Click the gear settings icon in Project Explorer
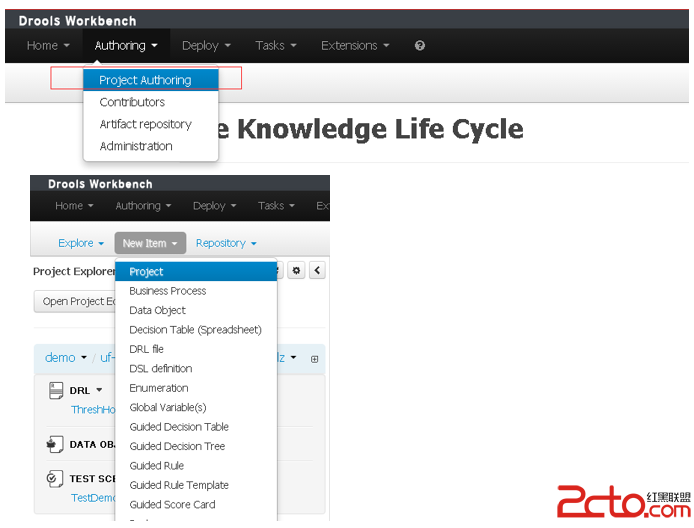694x528 pixels. [x=296, y=270]
